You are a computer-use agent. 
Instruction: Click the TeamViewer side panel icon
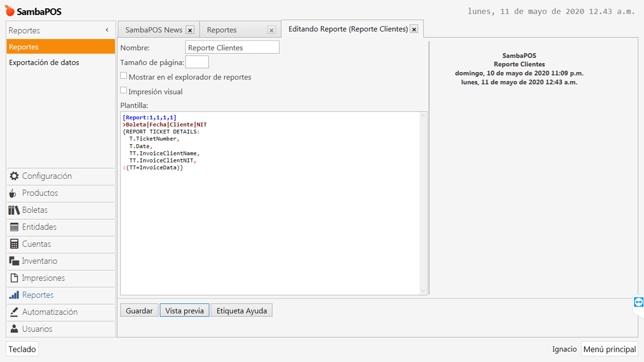[638, 303]
